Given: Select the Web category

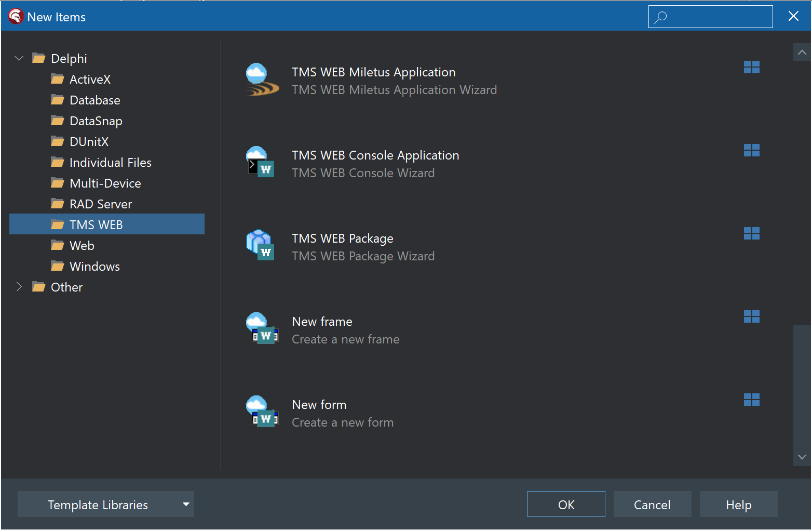Looking at the screenshot, I should pos(82,245).
